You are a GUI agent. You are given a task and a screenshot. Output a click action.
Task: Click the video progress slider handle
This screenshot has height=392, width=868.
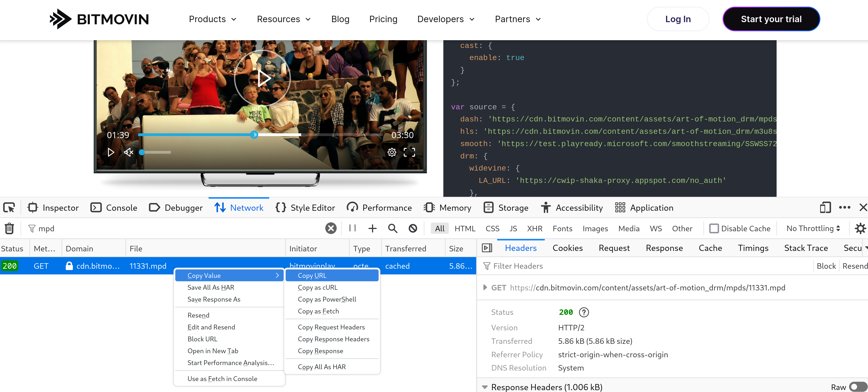coord(254,135)
